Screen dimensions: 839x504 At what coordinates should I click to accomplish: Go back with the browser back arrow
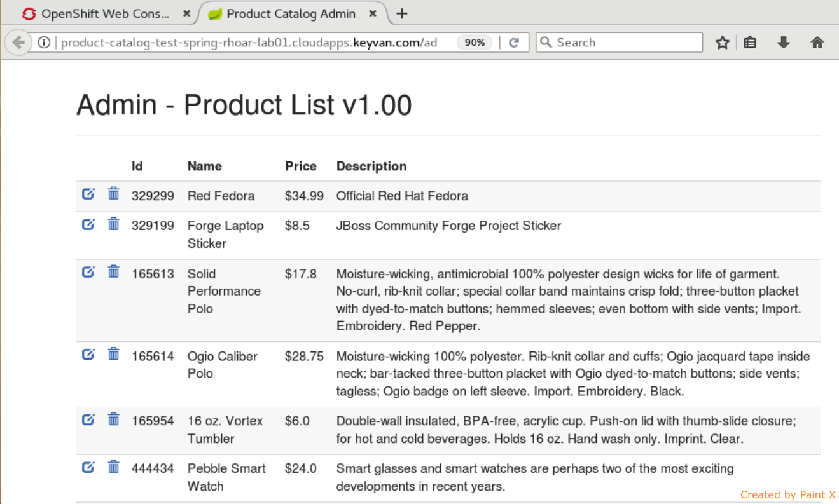tap(18, 43)
